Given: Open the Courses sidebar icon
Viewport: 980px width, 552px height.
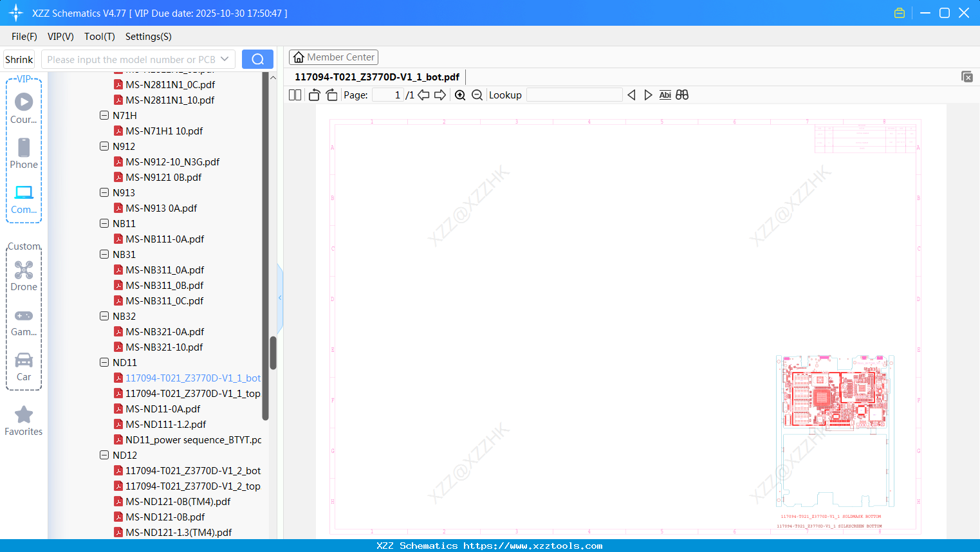Looking at the screenshot, I should [x=24, y=102].
